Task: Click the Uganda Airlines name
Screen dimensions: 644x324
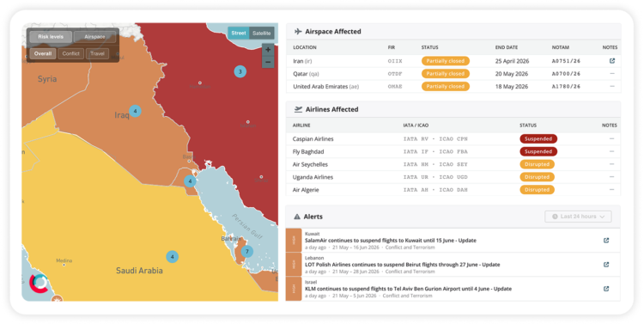Action: tap(313, 177)
